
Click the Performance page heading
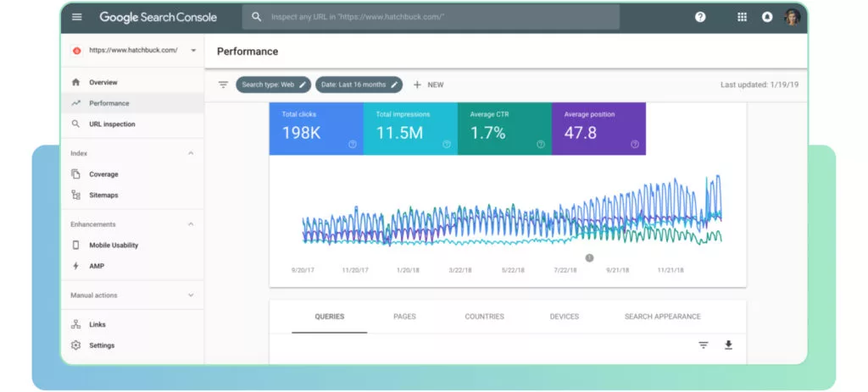[x=248, y=52]
